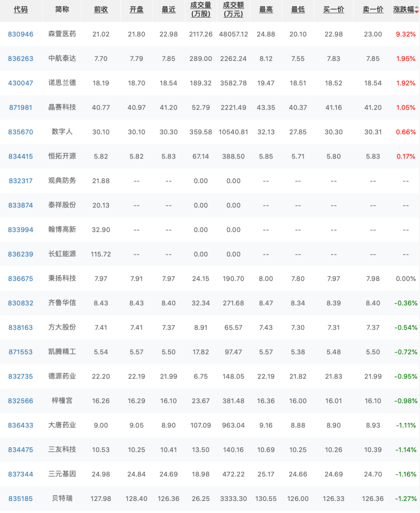This screenshot has height=513, width=420.
Task: Open stock code 871981
Action: point(21,108)
